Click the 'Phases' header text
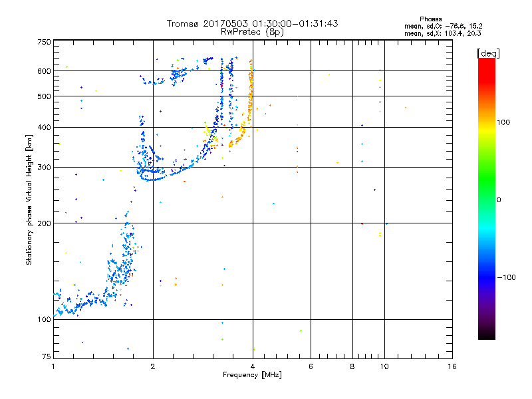This screenshot has height=399, width=532. [x=430, y=19]
